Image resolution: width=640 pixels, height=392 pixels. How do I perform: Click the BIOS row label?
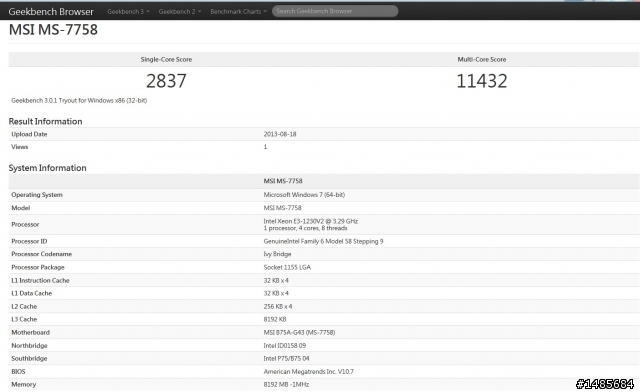tap(18, 372)
